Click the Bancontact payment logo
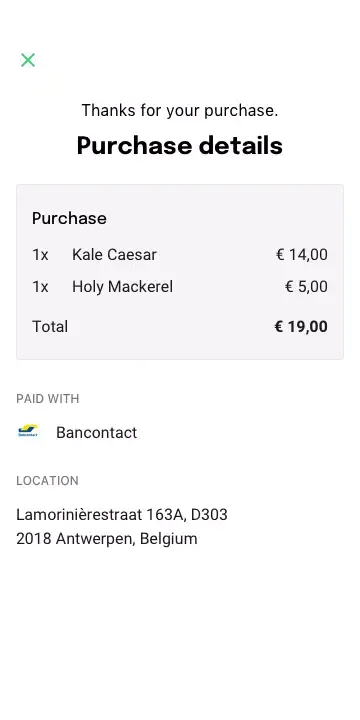Image resolution: width=360 pixels, height=720 pixels. point(28,432)
